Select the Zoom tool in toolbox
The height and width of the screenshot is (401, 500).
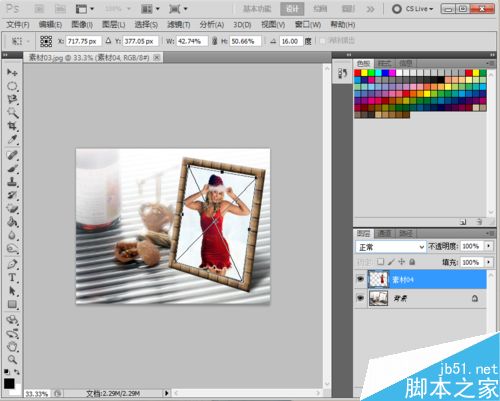12,360
